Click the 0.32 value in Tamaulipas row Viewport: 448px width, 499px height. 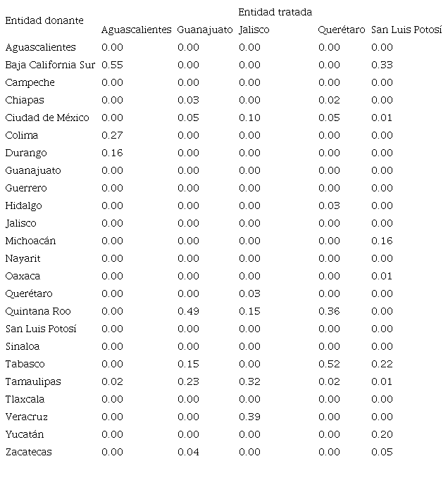pyautogui.click(x=249, y=382)
